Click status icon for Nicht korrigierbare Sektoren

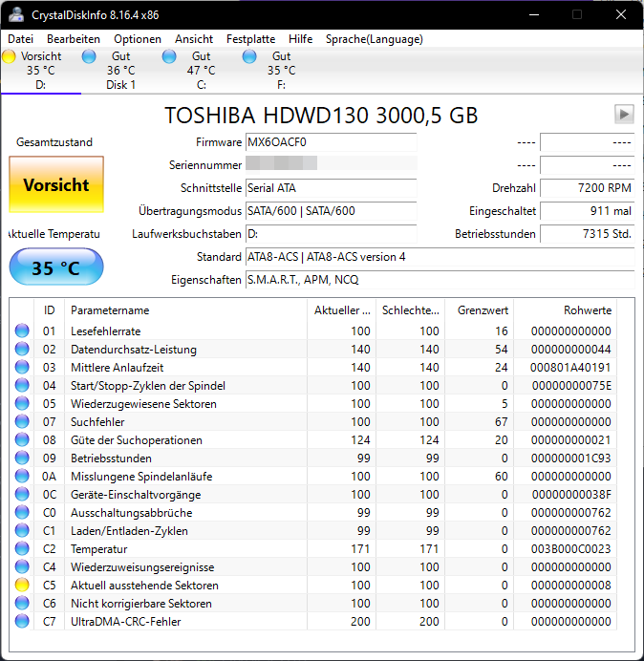click(22, 603)
